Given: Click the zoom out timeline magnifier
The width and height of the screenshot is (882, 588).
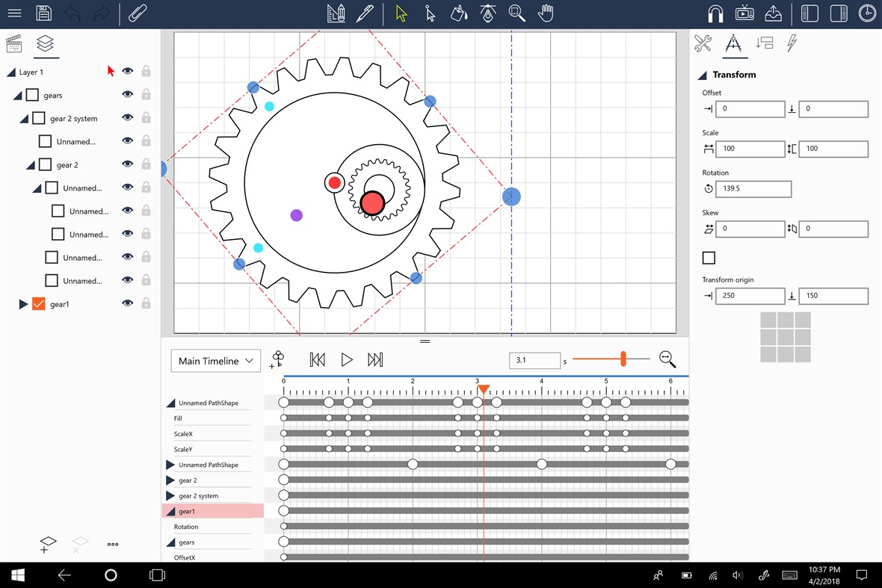Looking at the screenshot, I should [x=667, y=360].
